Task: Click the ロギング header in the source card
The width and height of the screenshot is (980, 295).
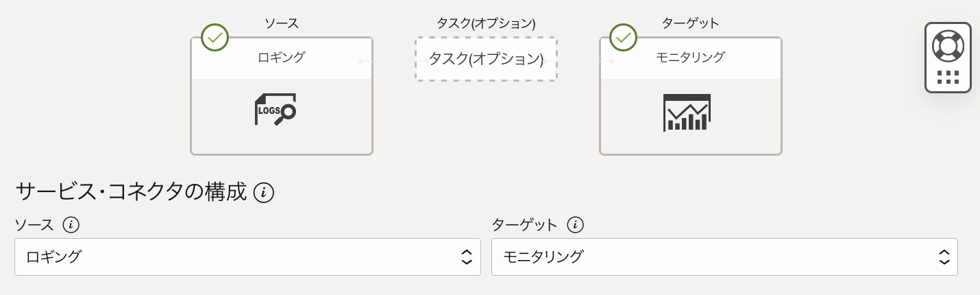Action: [x=281, y=58]
